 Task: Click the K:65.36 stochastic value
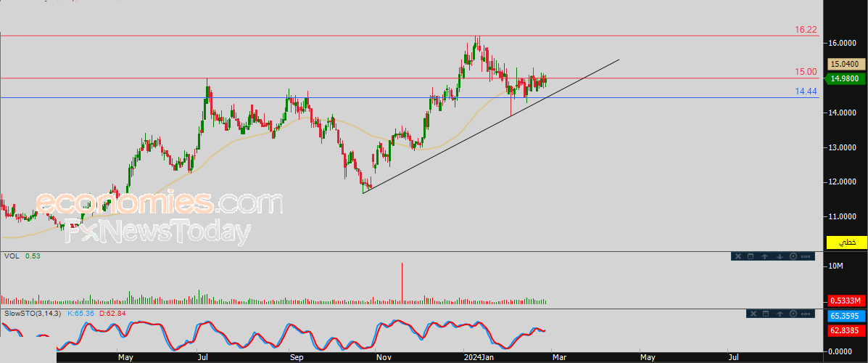pyautogui.click(x=82, y=313)
